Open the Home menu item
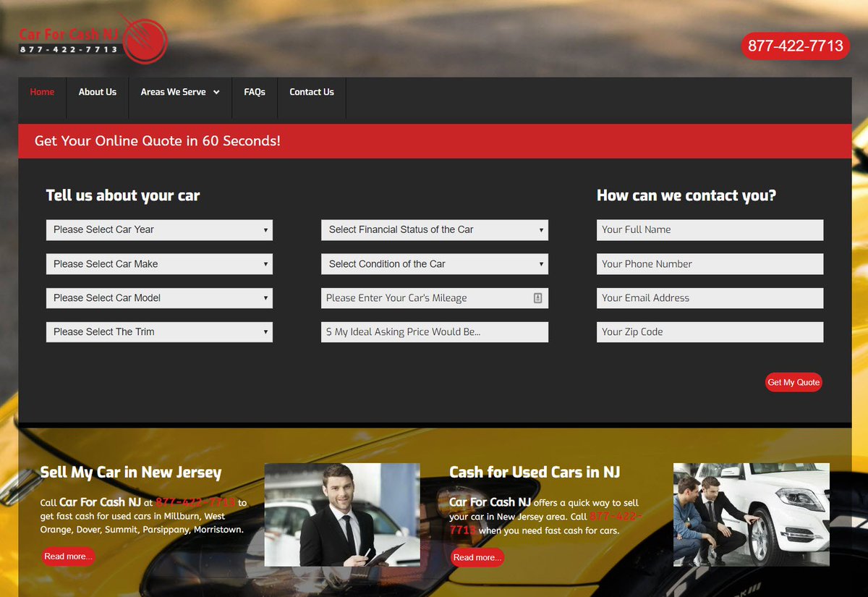The height and width of the screenshot is (597, 868). [42, 92]
